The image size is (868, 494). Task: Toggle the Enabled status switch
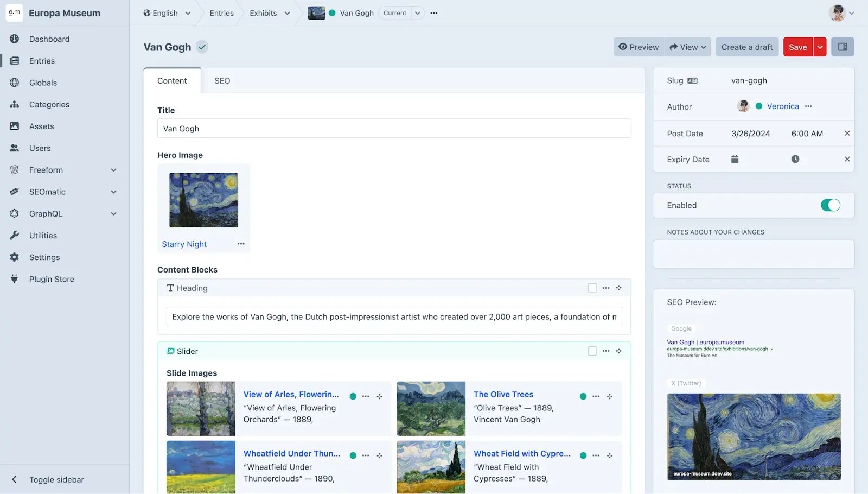coord(830,205)
